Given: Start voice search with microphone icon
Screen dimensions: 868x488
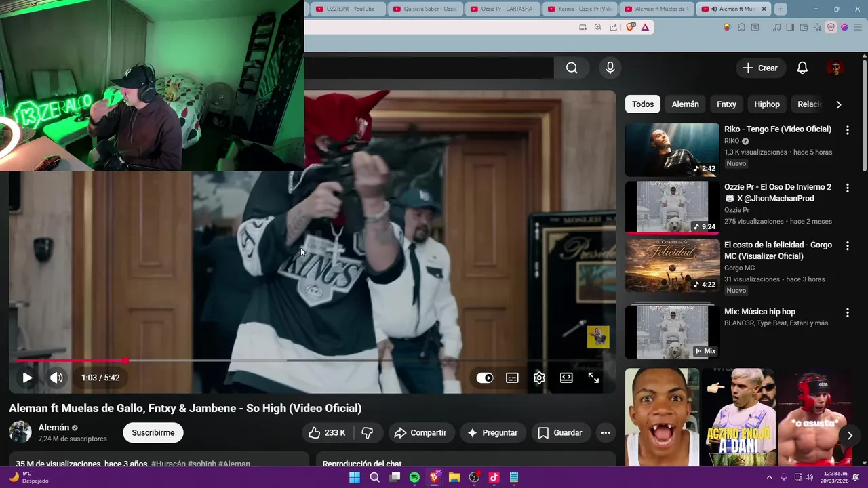Looking at the screenshot, I should [610, 68].
